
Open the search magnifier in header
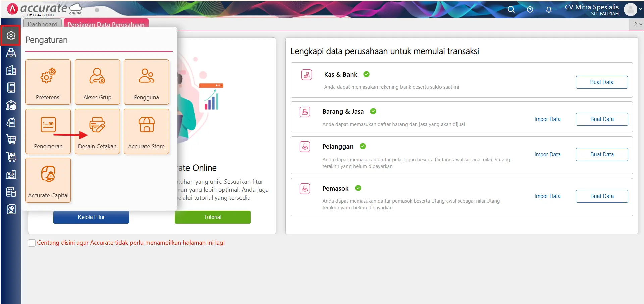511,10
